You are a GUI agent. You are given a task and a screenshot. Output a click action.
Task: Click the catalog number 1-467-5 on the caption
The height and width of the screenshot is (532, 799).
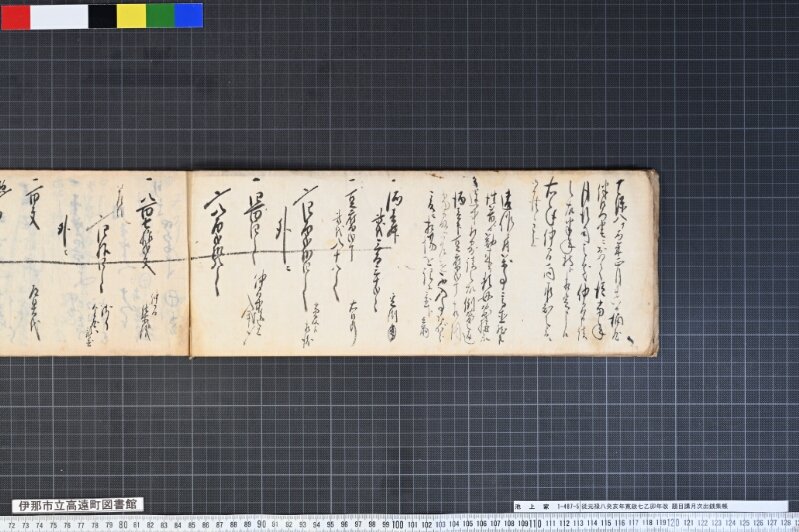568,506
